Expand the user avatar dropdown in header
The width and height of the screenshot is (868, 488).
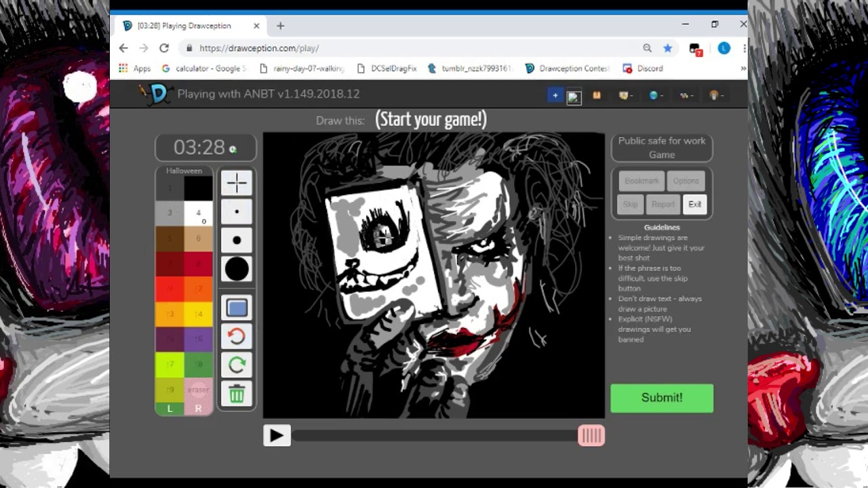[715, 96]
